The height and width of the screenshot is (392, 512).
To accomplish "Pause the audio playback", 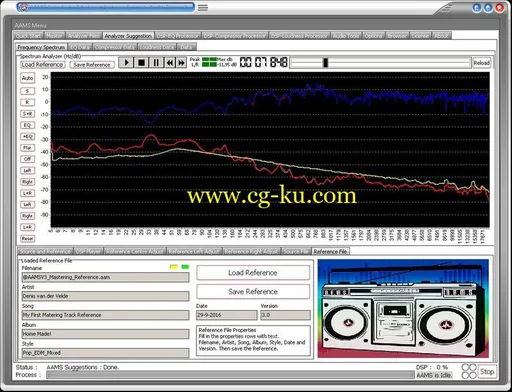I will (156, 63).
